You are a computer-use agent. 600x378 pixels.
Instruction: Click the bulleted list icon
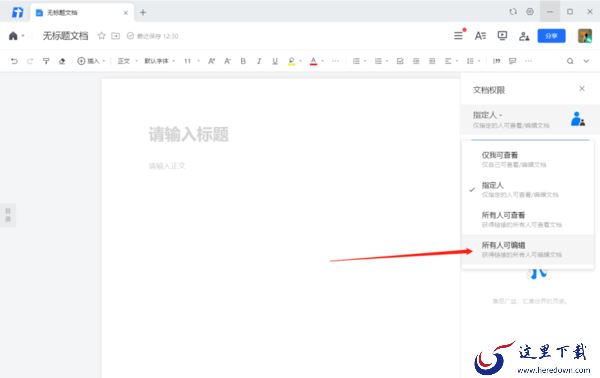coord(356,61)
